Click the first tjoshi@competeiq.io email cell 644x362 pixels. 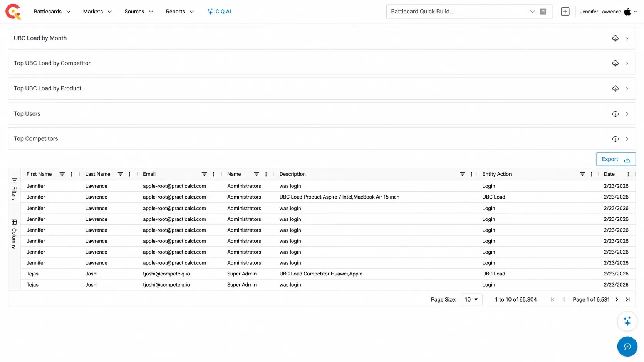(166, 274)
